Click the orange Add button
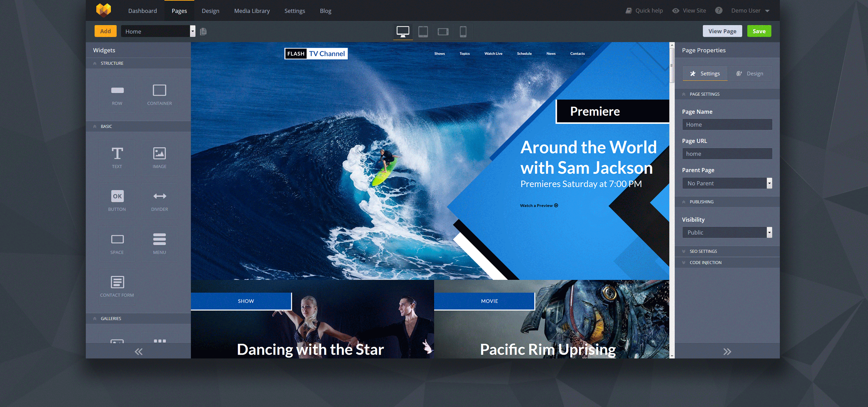 point(105,31)
